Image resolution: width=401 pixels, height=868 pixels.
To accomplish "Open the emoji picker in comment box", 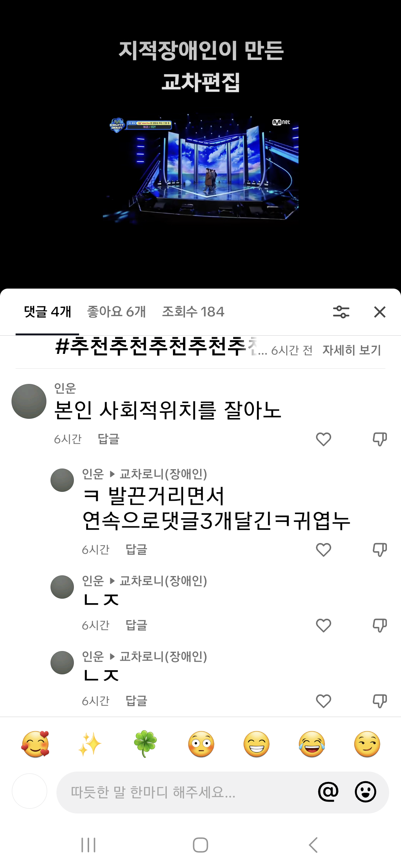I will (365, 792).
